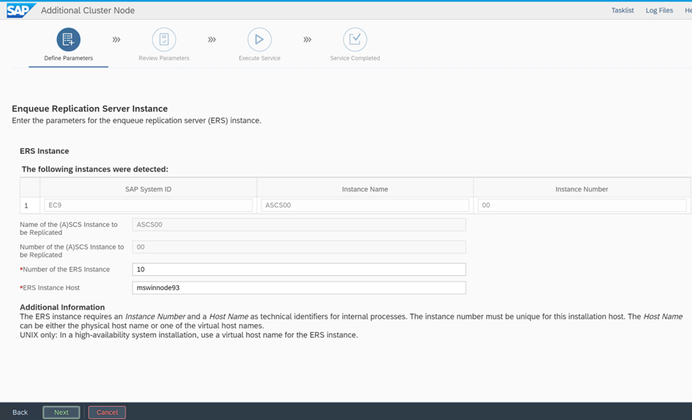Click the Review Parameters step label
Image resolution: width=692 pixels, height=420 pixels.
[164, 58]
